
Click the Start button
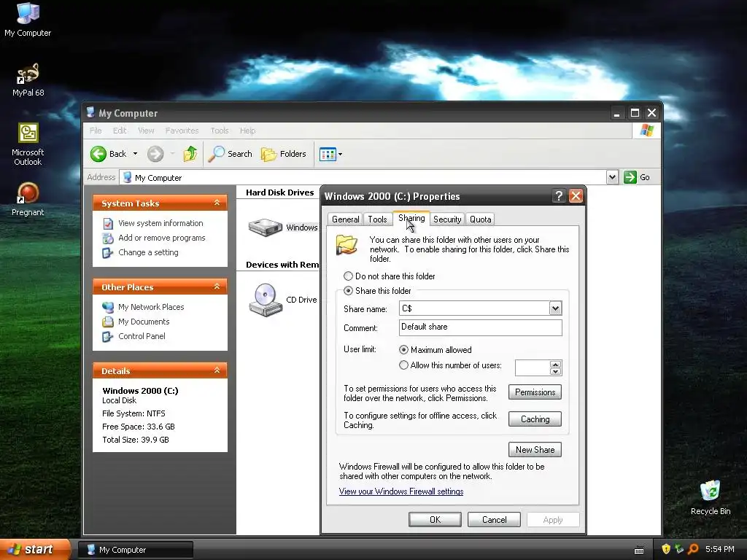[x=35, y=550]
